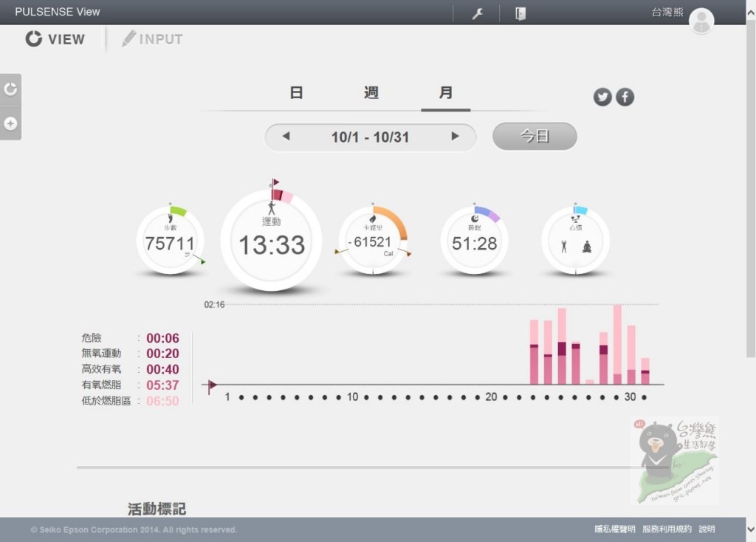Click the vertical scrollbar thumb
The height and width of the screenshot is (542, 756).
(751, 188)
